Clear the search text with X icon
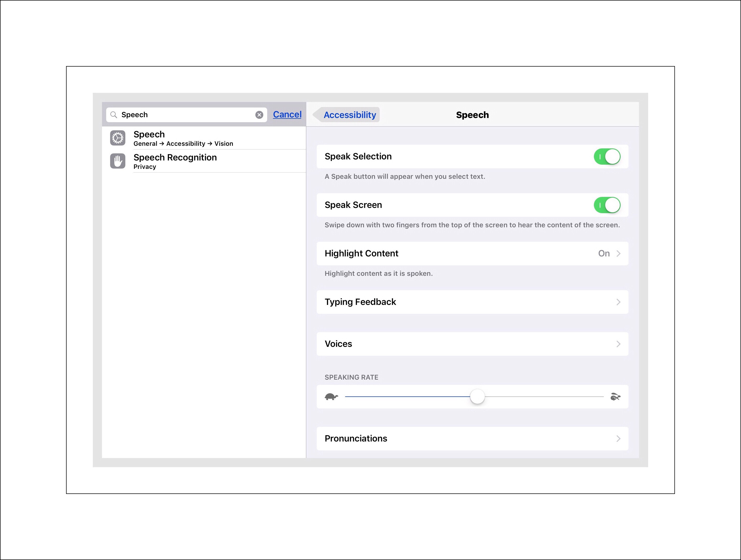 (259, 115)
